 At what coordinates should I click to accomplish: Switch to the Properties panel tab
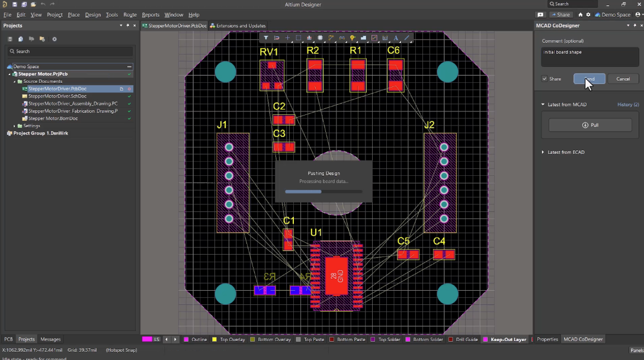point(547,339)
